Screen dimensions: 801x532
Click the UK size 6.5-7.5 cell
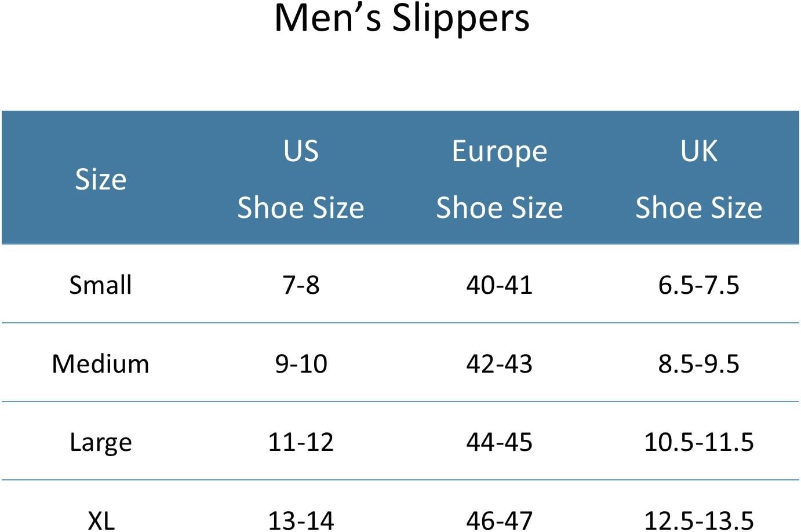tap(699, 285)
